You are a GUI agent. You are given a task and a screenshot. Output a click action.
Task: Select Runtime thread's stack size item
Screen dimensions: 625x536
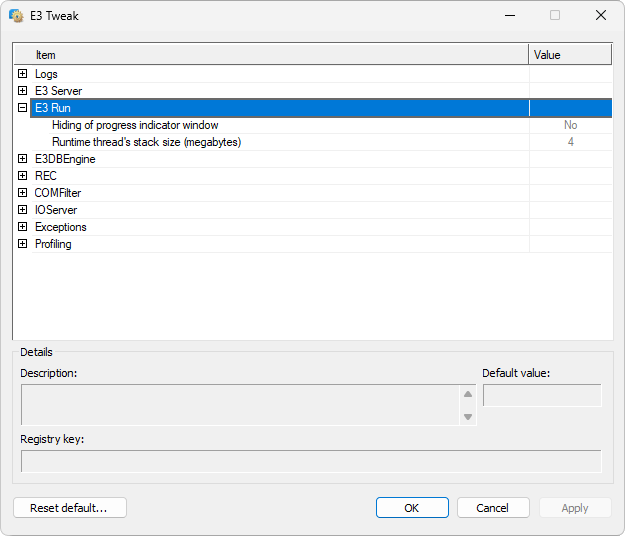click(146, 142)
